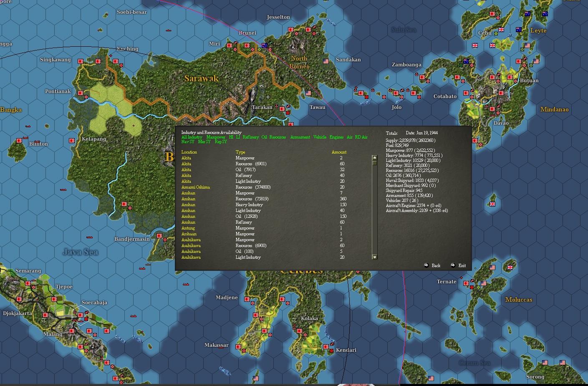Filter the list by Vehicle
The width and height of the screenshot is (588, 386).
320,137
